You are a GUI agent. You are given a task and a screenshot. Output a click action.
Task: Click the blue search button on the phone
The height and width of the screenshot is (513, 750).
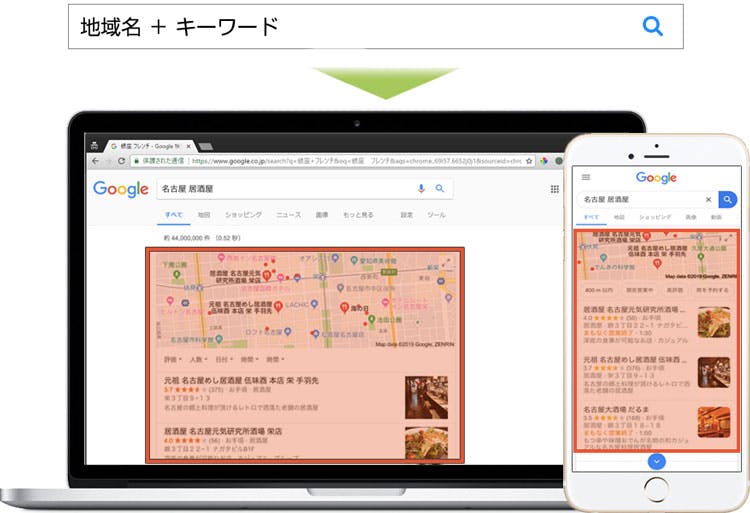[x=728, y=199]
